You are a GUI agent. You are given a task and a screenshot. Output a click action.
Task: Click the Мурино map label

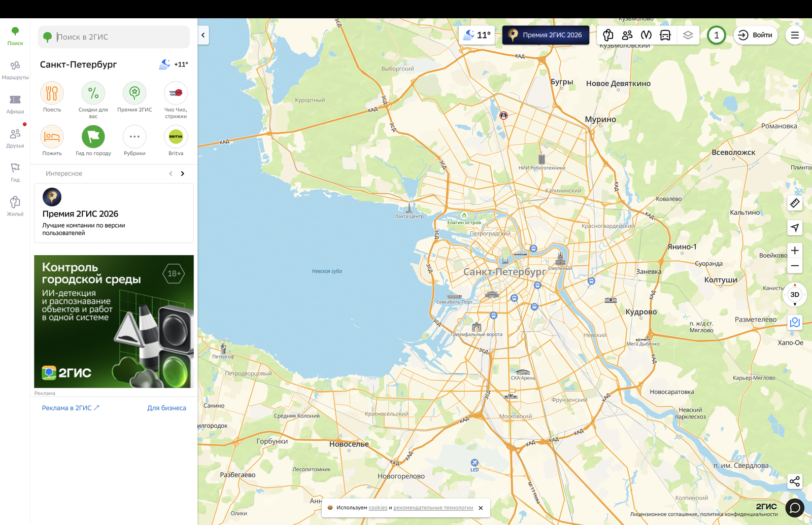click(600, 120)
